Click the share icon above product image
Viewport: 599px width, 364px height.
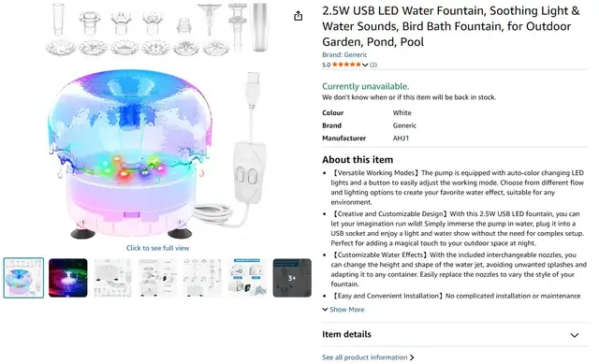click(x=298, y=16)
